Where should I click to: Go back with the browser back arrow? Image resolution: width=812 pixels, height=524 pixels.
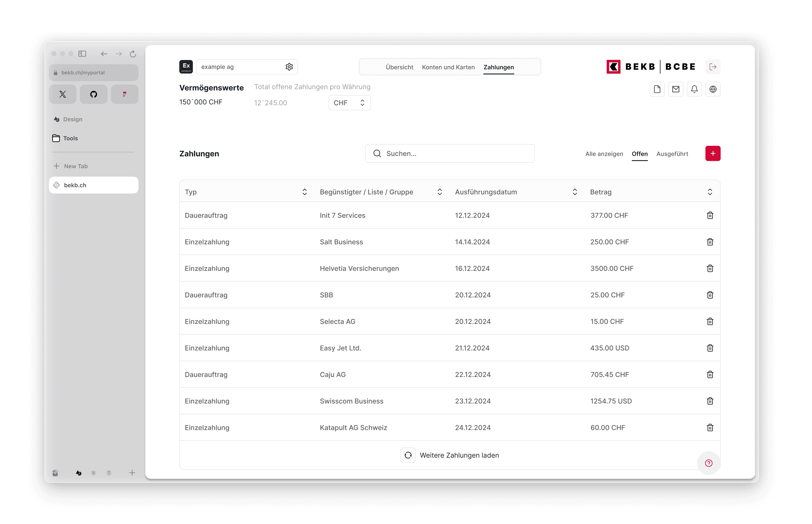(x=104, y=54)
